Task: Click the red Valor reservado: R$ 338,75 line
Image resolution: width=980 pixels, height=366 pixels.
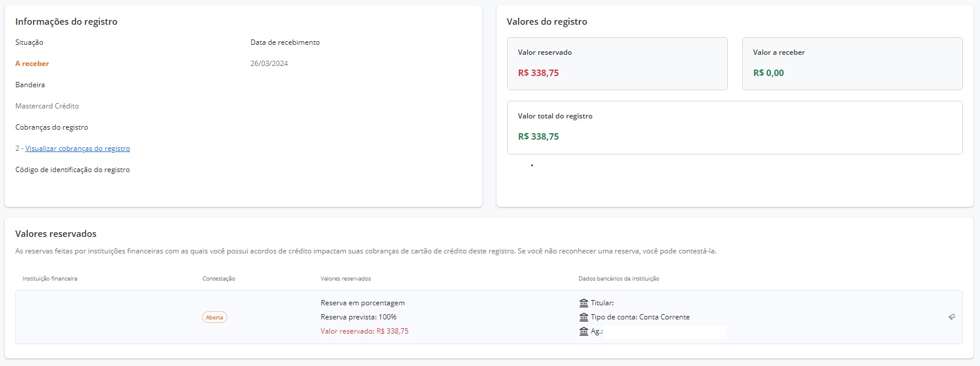Action: 365,331
